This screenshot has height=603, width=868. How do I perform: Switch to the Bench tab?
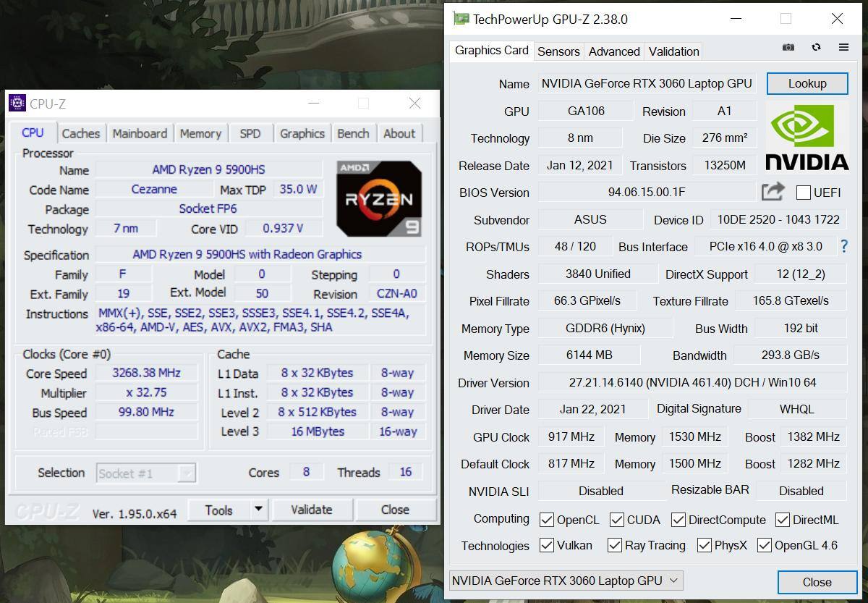353,133
